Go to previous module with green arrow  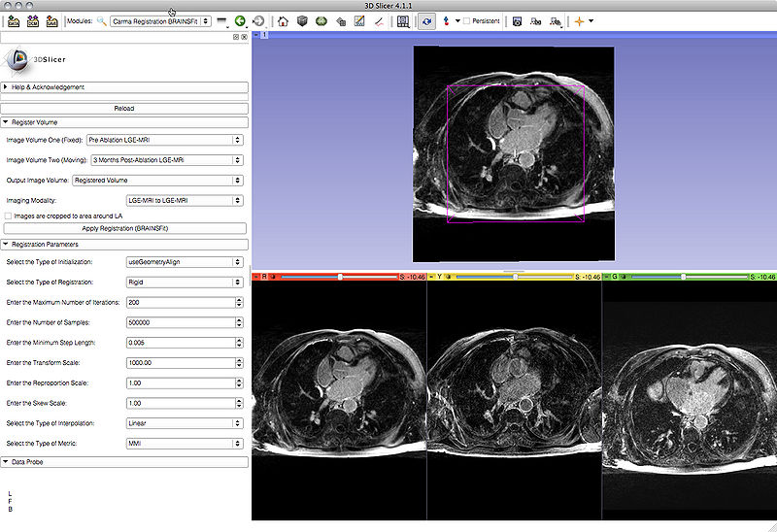point(240,20)
